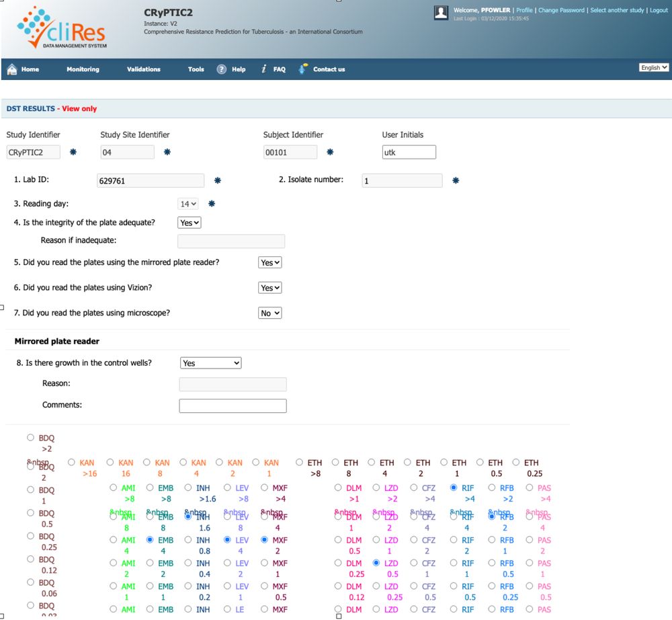Click the question mark Help icon
Image resolution: width=672 pixels, height=620 pixels.
[x=221, y=69]
